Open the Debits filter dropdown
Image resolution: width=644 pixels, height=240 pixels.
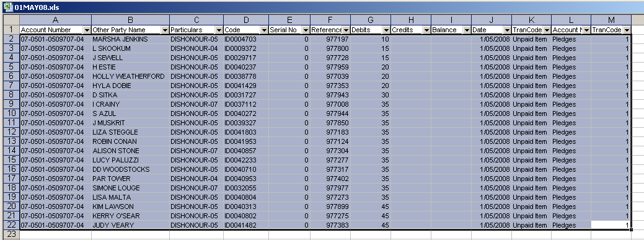[386, 30]
